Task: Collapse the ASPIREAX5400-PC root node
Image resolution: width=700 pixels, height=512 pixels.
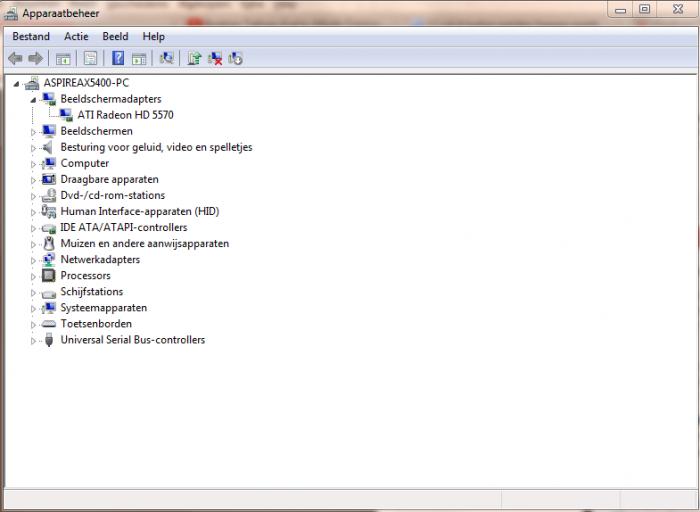Action: [x=17, y=83]
